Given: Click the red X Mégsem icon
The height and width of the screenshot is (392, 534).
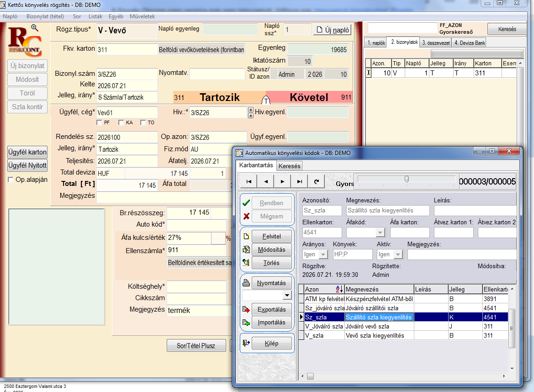Looking at the screenshot, I should click(246, 216).
